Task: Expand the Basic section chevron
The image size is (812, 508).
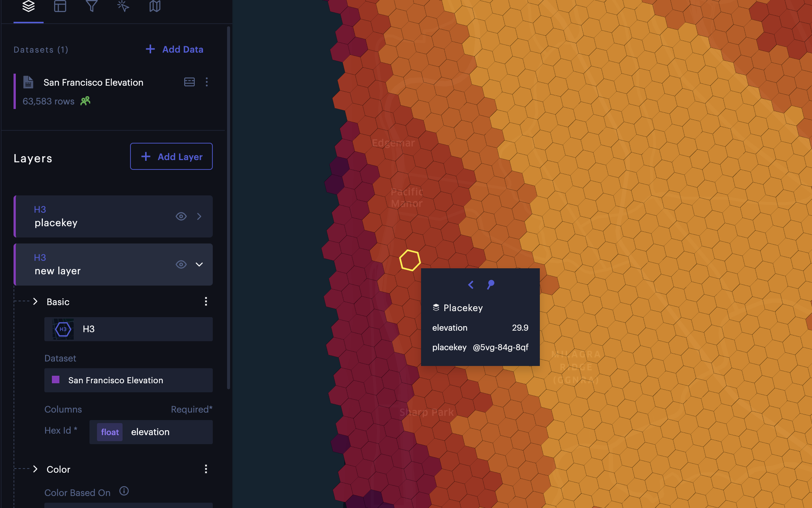Action: tap(35, 301)
